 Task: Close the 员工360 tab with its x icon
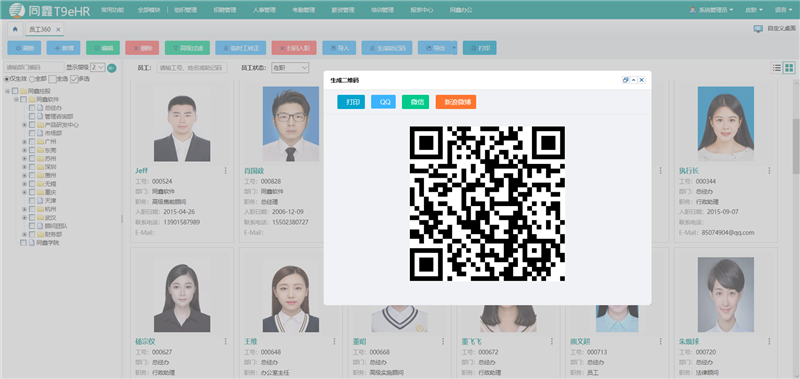point(58,30)
